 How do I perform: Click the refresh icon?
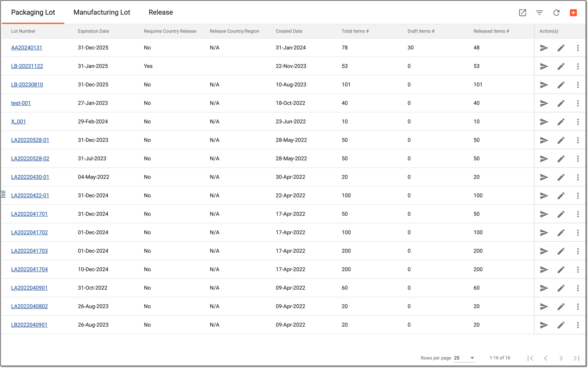[556, 13]
